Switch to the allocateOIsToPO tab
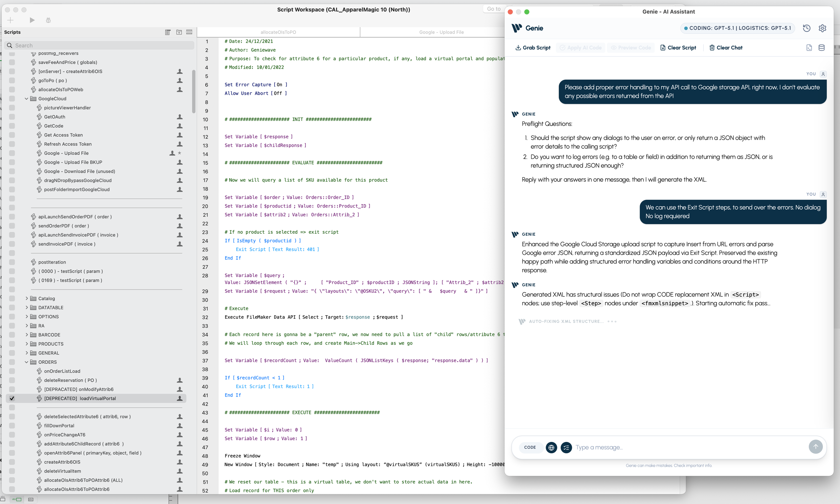Screen dimensions: 840x504 click(278, 32)
